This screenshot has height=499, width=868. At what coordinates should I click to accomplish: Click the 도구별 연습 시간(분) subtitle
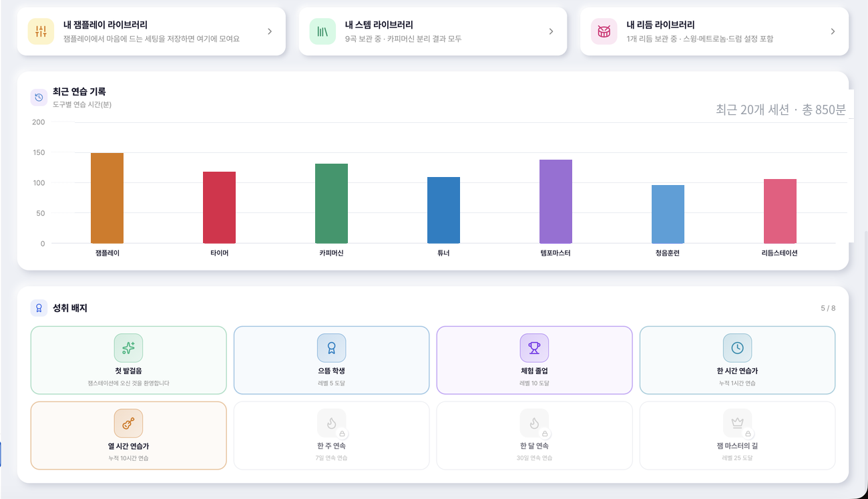pos(82,105)
